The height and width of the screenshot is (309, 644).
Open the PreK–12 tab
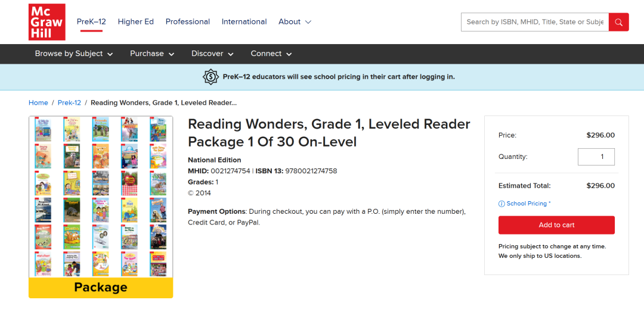pyautogui.click(x=91, y=21)
